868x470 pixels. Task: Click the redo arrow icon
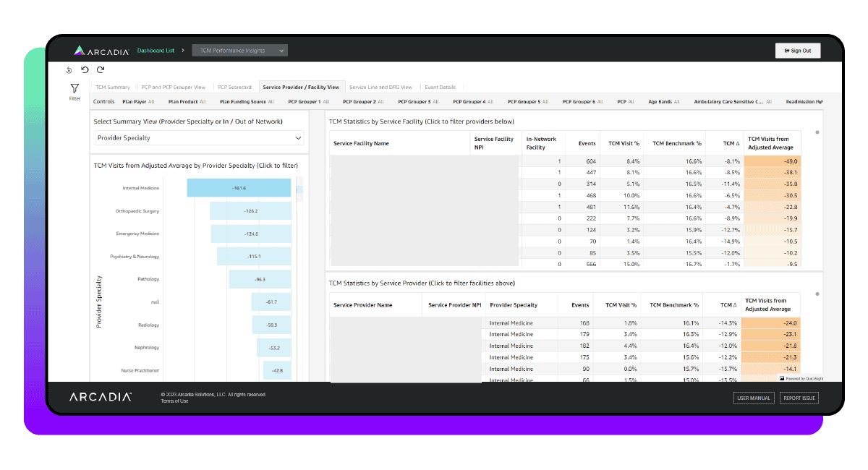point(101,70)
